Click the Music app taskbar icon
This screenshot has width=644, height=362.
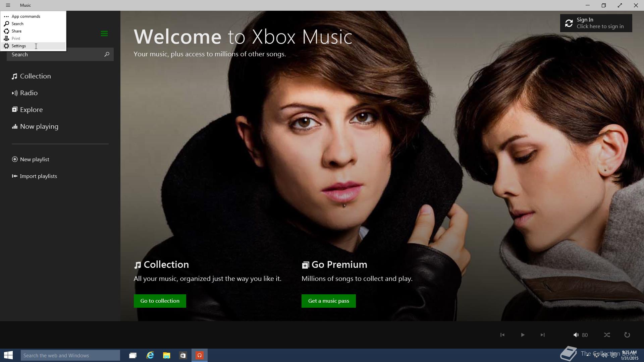pos(200,355)
